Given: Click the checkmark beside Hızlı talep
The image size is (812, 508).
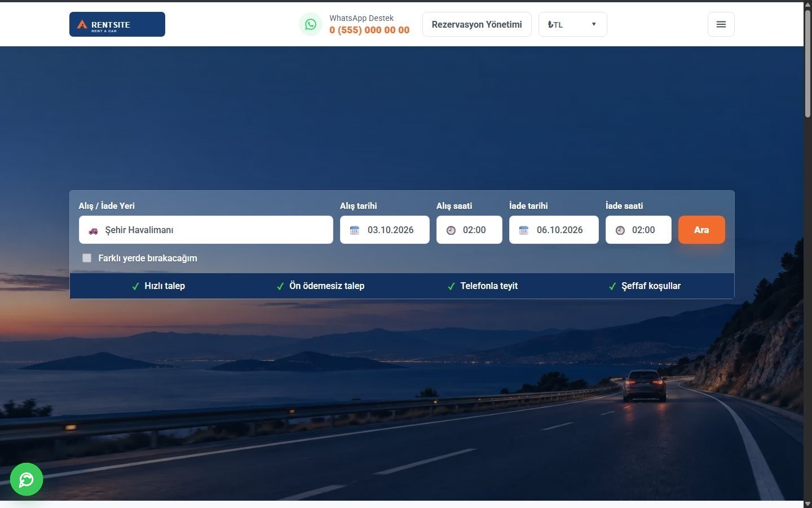Looking at the screenshot, I should pos(135,286).
